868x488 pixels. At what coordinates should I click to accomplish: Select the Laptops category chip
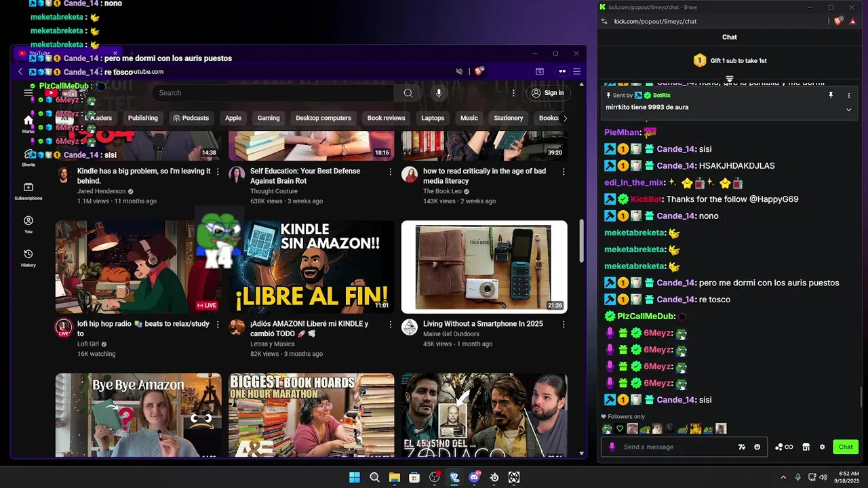[x=433, y=118]
